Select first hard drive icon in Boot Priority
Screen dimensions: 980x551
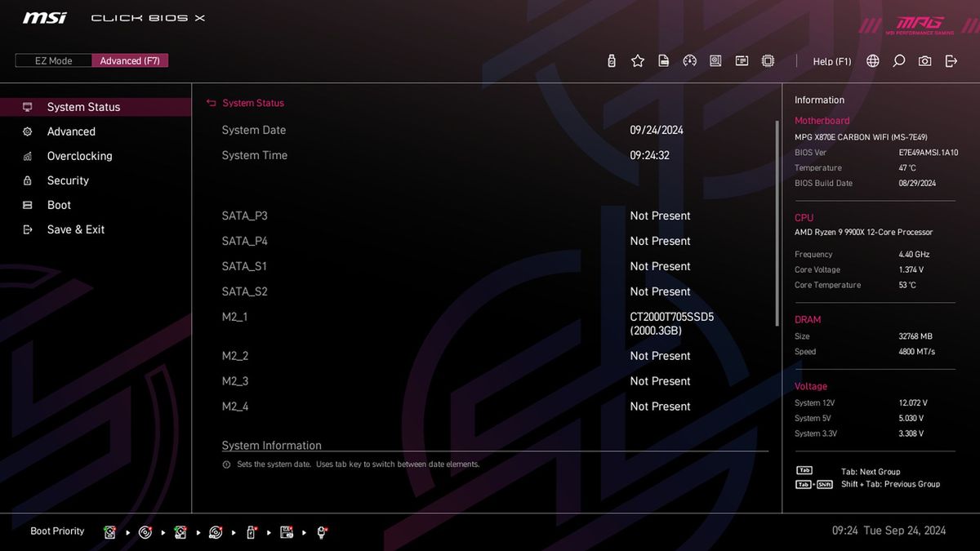109,532
